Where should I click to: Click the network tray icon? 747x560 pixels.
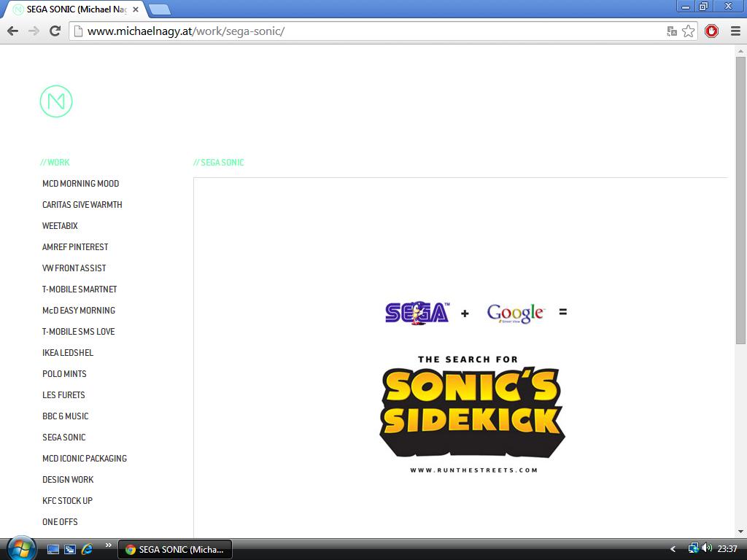pos(693,549)
